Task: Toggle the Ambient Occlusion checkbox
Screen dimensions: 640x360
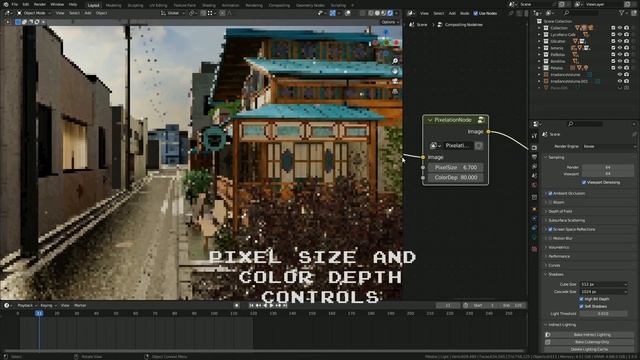Action: click(x=550, y=193)
